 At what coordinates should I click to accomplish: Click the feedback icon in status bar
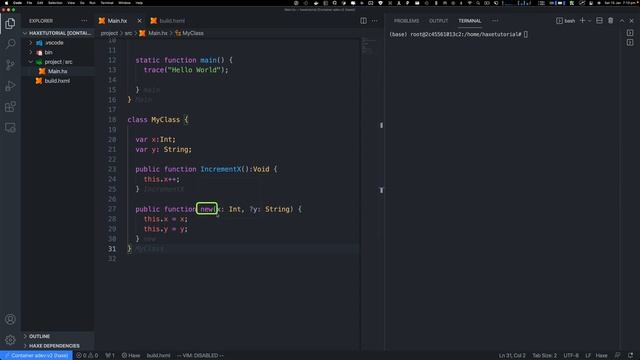[x=618, y=356]
